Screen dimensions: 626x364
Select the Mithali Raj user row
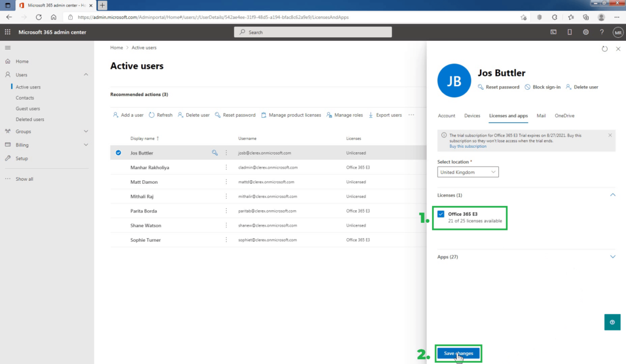[x=268, y=196]
